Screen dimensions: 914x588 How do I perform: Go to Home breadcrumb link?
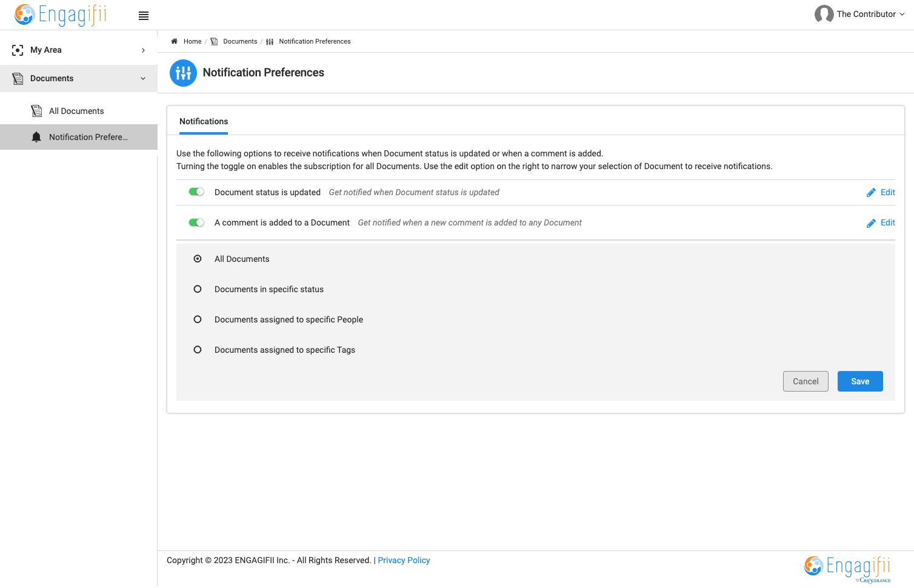click(x=192, y=41)
